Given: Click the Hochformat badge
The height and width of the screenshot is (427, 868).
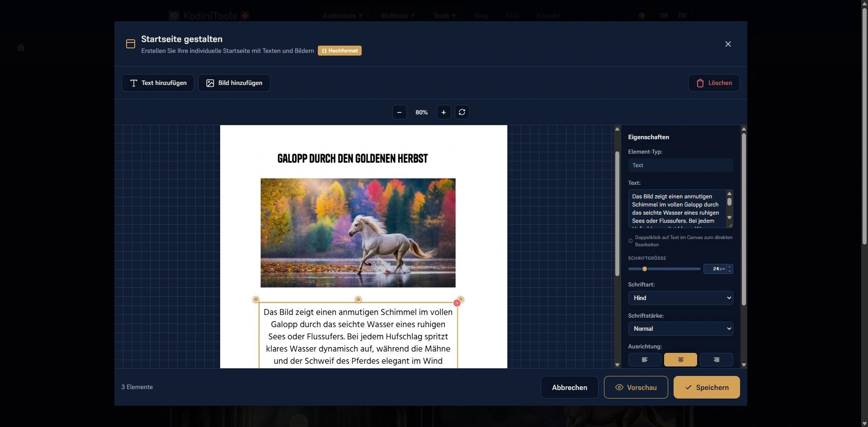Looking at the screenshot, I should coord(340,51).
